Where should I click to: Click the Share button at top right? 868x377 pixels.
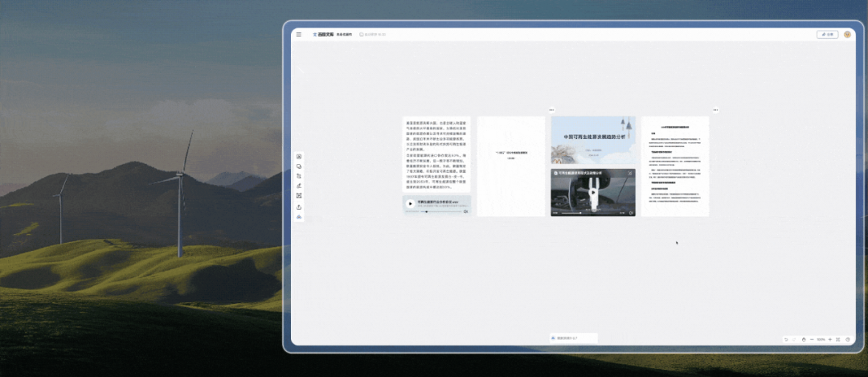pyautogui.click(x=827, y=35)
